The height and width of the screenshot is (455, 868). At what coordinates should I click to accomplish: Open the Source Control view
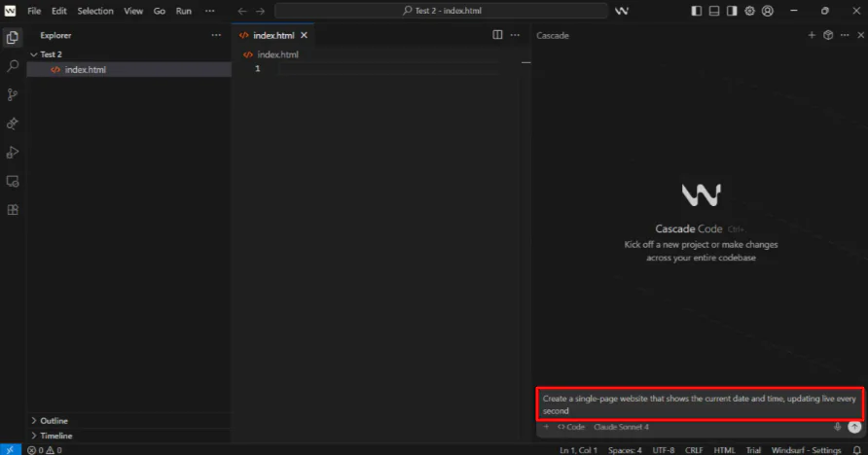[13, 95]
